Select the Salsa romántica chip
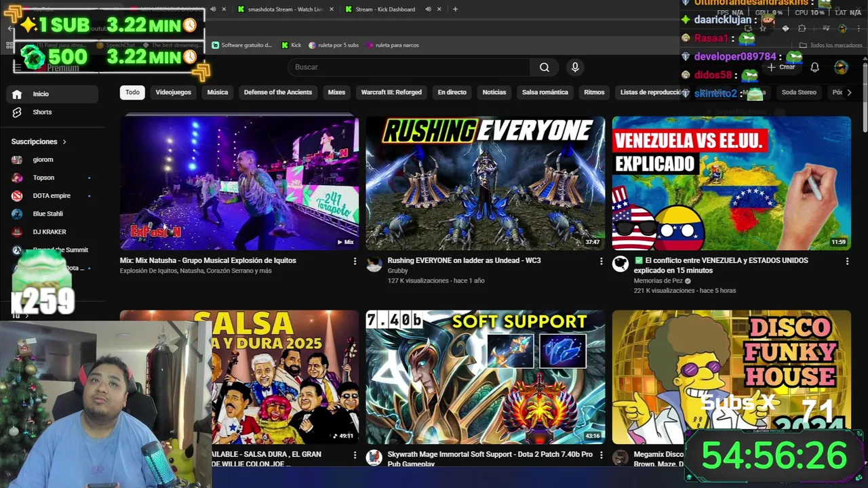Viewport: 868px width, 488px height. tap(545, 92)
